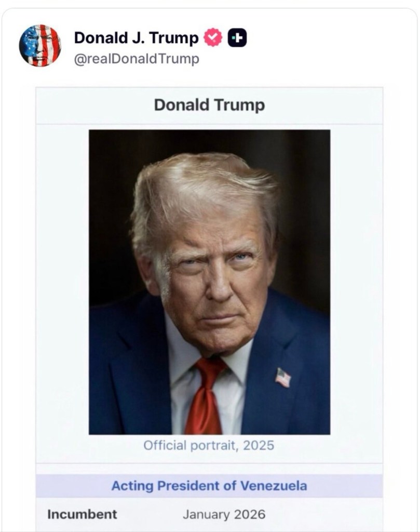The height and width of the screenshot is (532, 420).
Task: Click the @realDonaldTrump handle
Action: click(137, 59)
